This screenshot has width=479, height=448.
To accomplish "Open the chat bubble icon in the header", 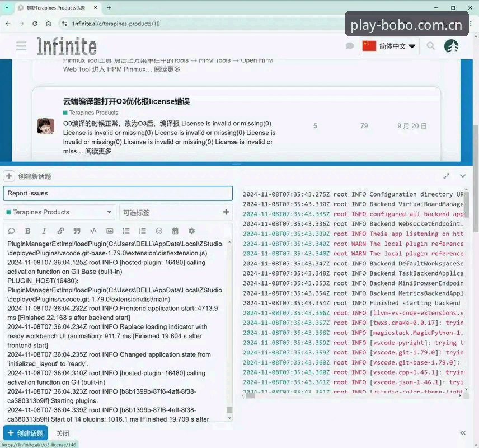I will [350, 46].
